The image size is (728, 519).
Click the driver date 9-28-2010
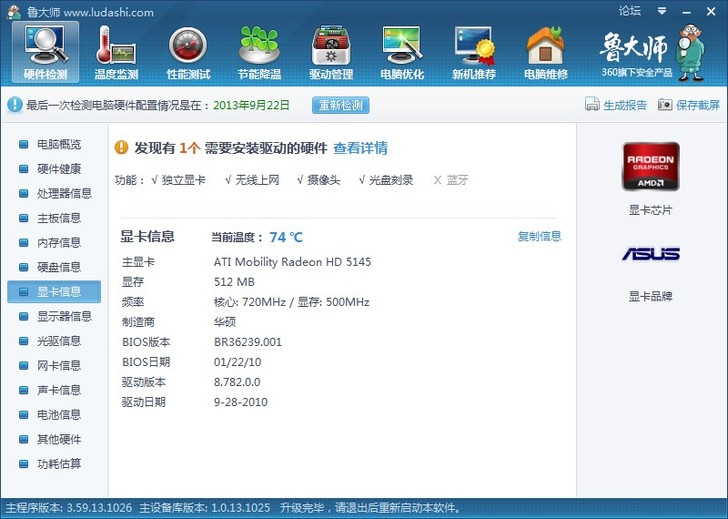[x=240, y=402]
